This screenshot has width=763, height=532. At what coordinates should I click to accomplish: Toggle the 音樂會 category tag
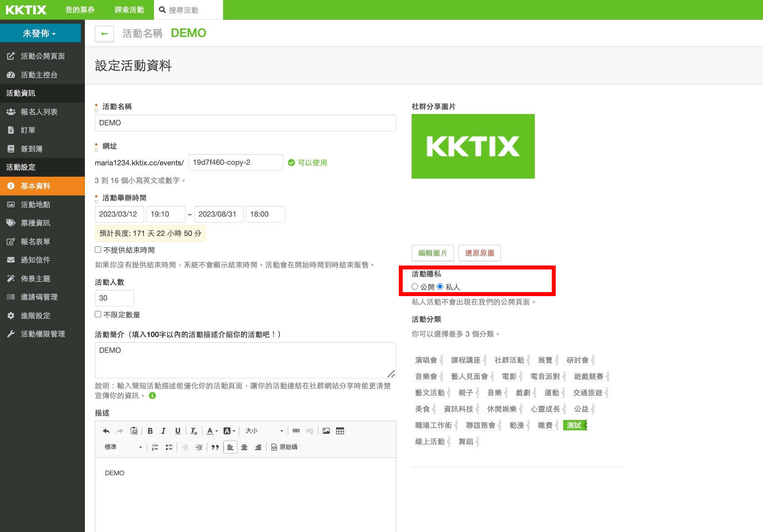[428, 377]
